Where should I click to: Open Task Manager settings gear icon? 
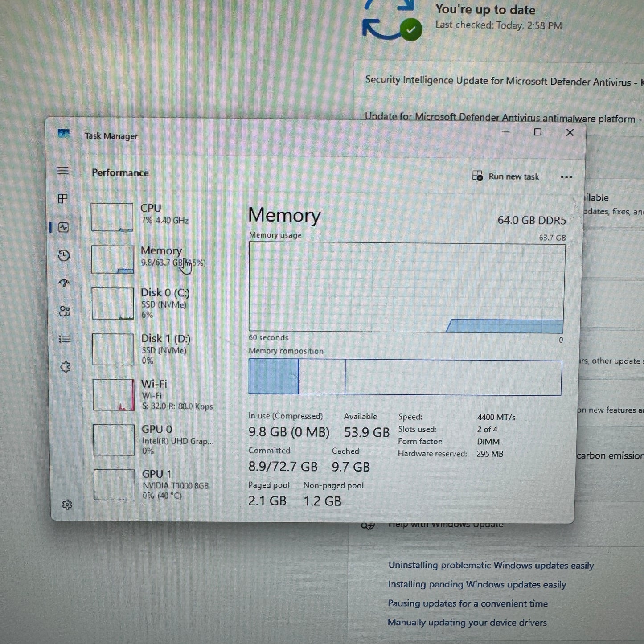coord(67,505)
